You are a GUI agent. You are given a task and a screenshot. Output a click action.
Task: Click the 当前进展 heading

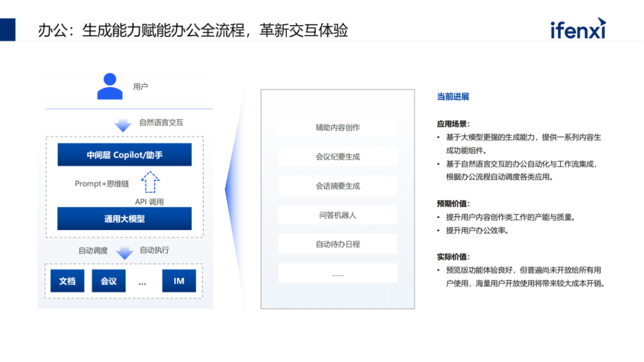pos(453,97)
